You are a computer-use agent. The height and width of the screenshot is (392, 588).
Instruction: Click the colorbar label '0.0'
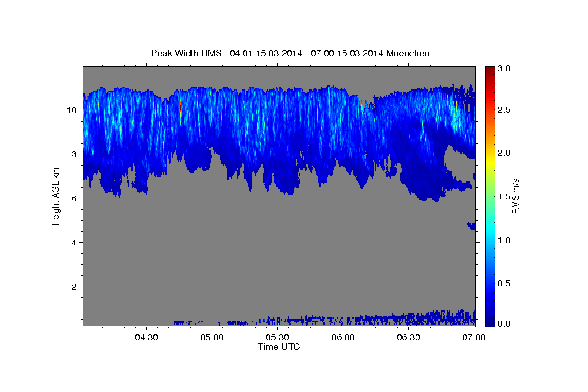505,324
